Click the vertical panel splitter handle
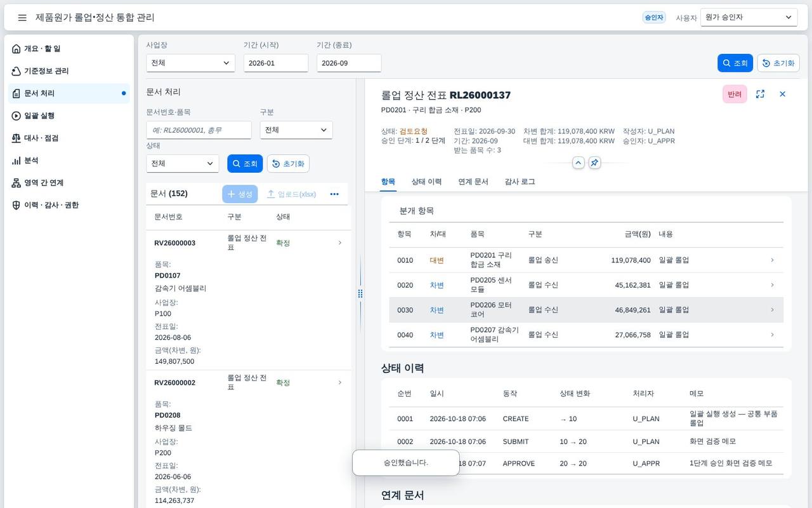 (360, 293)
